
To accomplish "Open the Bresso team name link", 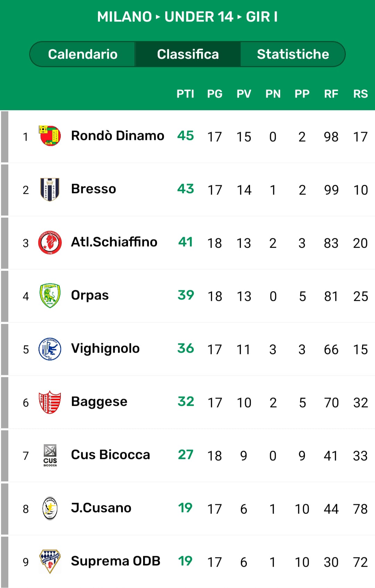I will coord(93,189).
